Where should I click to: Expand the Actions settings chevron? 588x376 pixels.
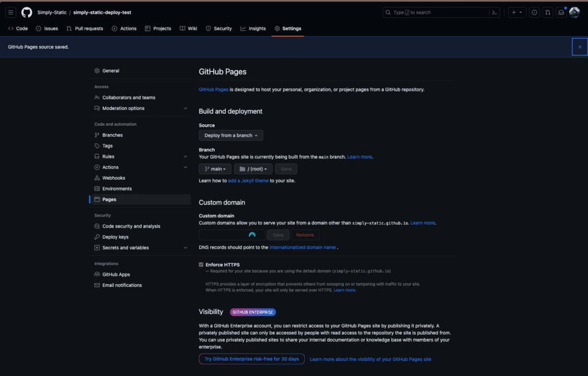click(x=185, y=167)
